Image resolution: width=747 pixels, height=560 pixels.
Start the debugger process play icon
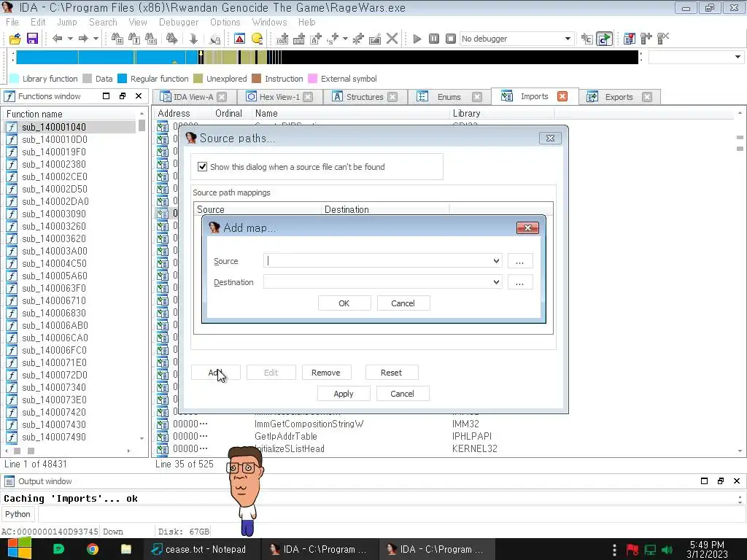coord(417,39)
